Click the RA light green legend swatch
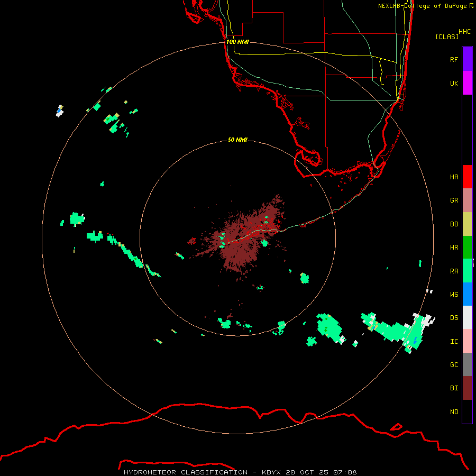Screen dimensions: 476x476 [x=467, y=271]
